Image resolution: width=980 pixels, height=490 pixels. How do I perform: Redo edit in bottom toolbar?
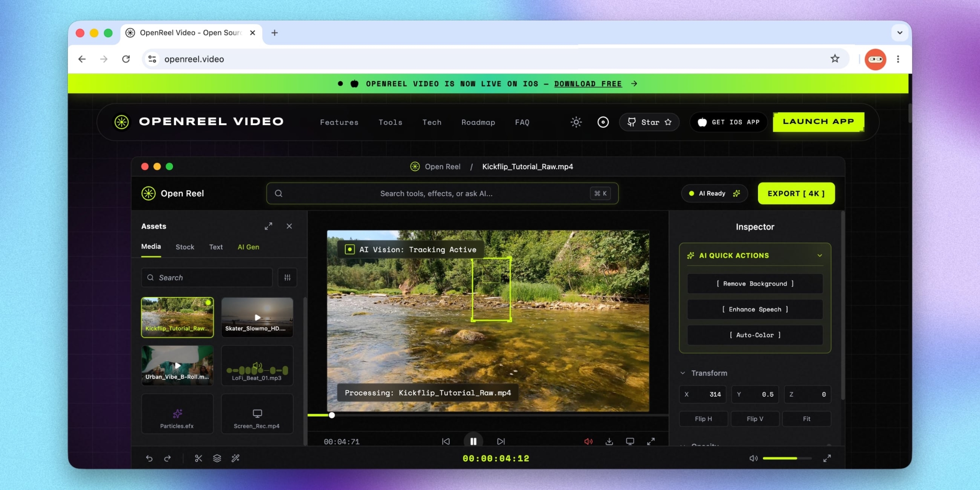[168, 458]
